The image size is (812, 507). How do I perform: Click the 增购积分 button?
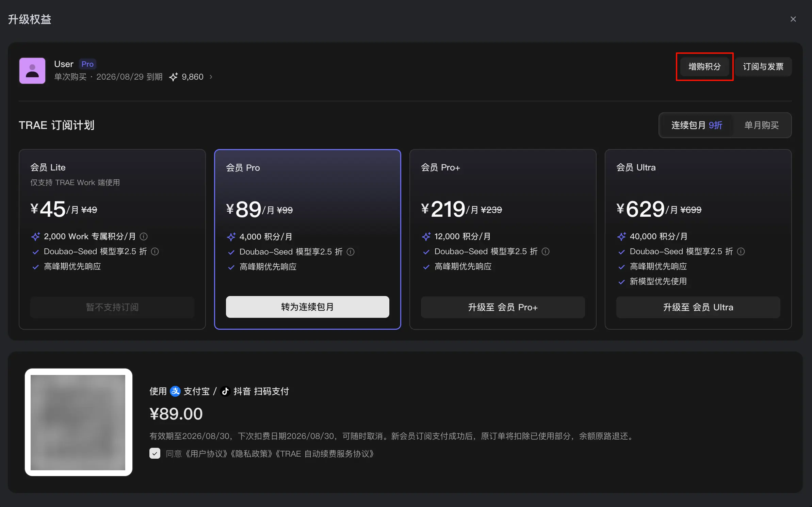click(x=704, y=66)
